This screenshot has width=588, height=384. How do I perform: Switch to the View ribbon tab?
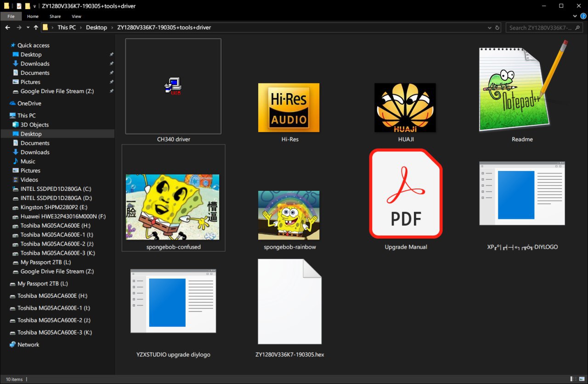click(x=76, y=16)
